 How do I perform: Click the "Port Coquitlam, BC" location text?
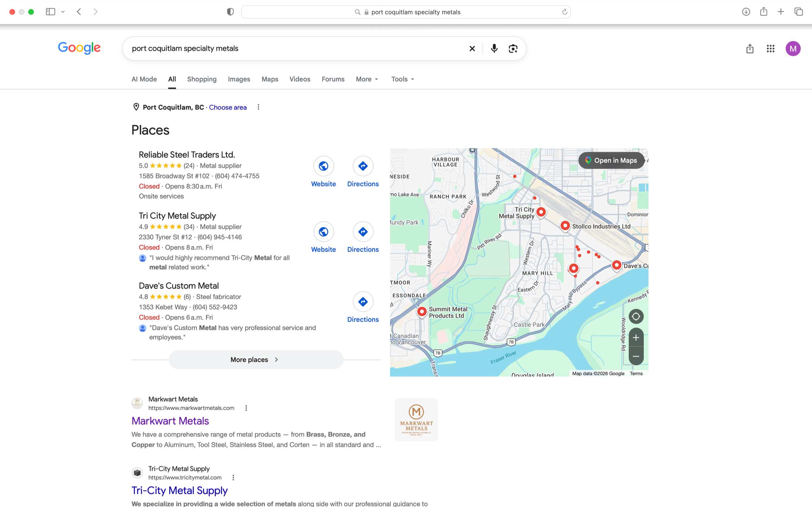click(173, 107)
